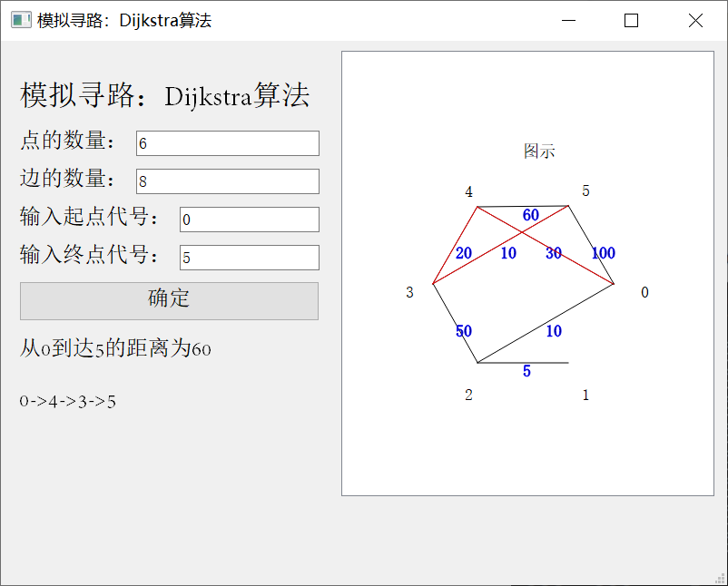Viewport: 728px width, 586px height.
Task: Focus the 输入终点代号 end node field
Action: pyautogui.click(x=250, y=258)
